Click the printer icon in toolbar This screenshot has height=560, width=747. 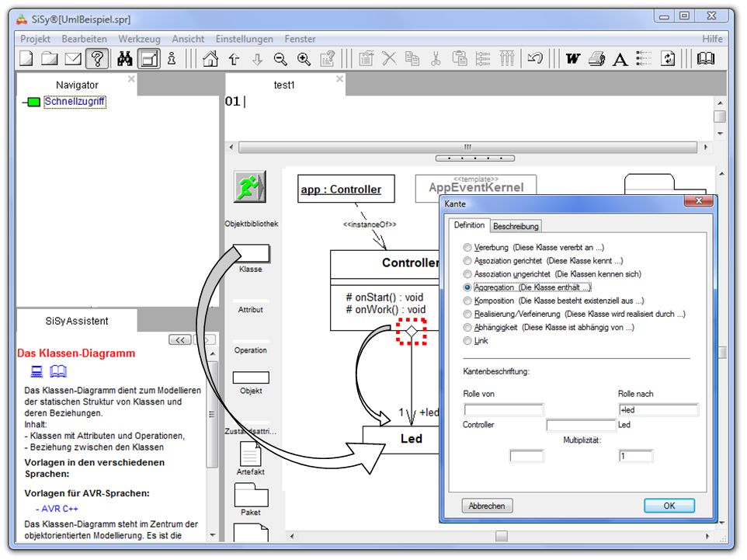click(596, 58)
